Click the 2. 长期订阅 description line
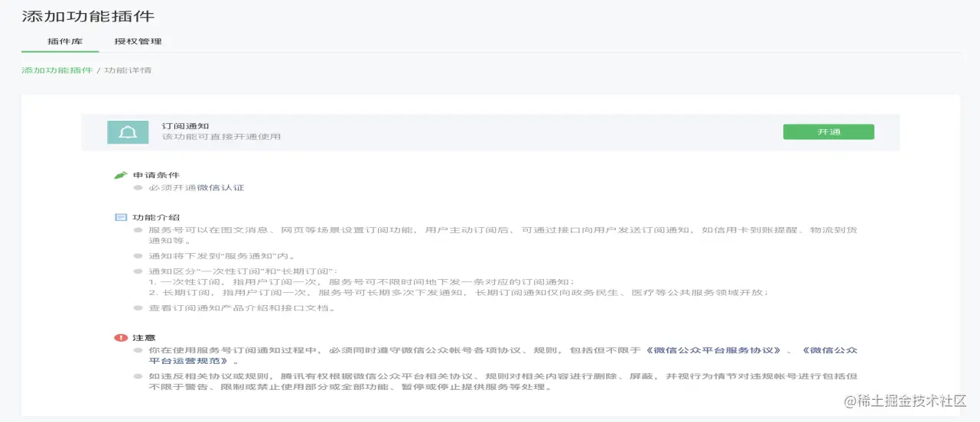The height and width of the screenshot is (422, 980). (457, 292)
